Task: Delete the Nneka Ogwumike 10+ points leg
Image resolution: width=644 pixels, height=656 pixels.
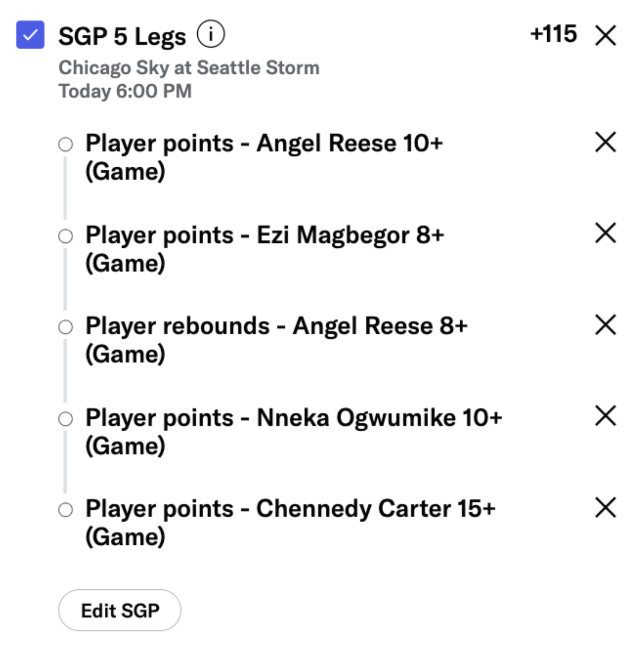Action: tap(605, 415)
